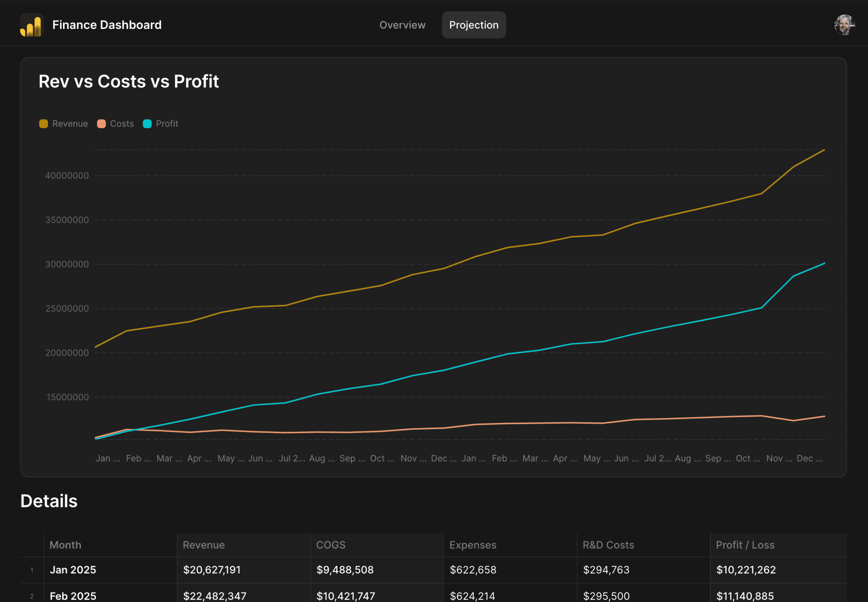Click the Costs legend label
Image resolution: width=868 pixels, height=602 pixels.
(x=122, y=124)
